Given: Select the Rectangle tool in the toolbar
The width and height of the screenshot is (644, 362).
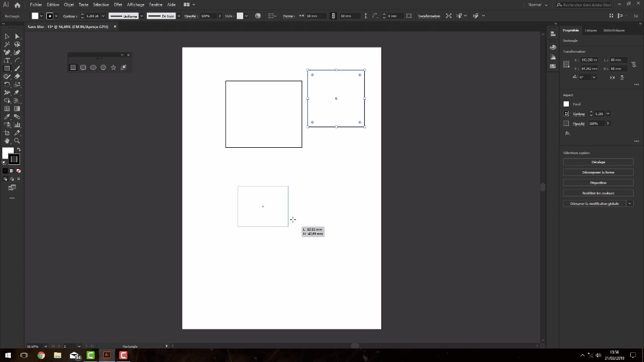Looking at the screenshot, I should coord(7,68).
